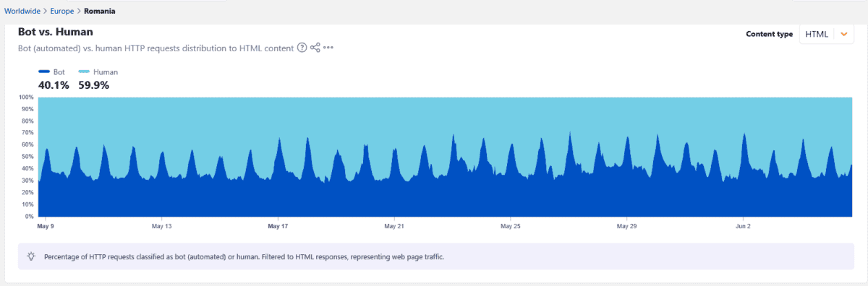This screenshot has height=286, width=868.
Task: Click the 40.1% bot value
Action: pos(54,85)
